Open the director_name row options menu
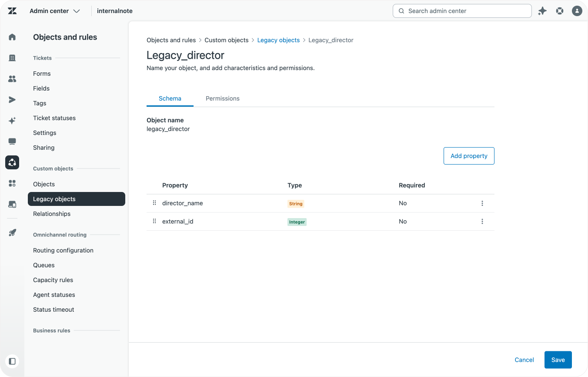588x377 pixels. 482,203
